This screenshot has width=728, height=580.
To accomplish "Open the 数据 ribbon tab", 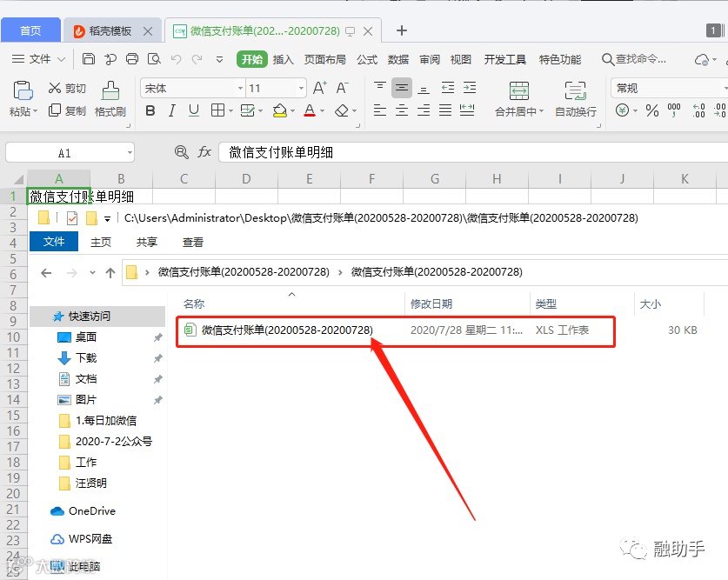I will tap(397, 59).
